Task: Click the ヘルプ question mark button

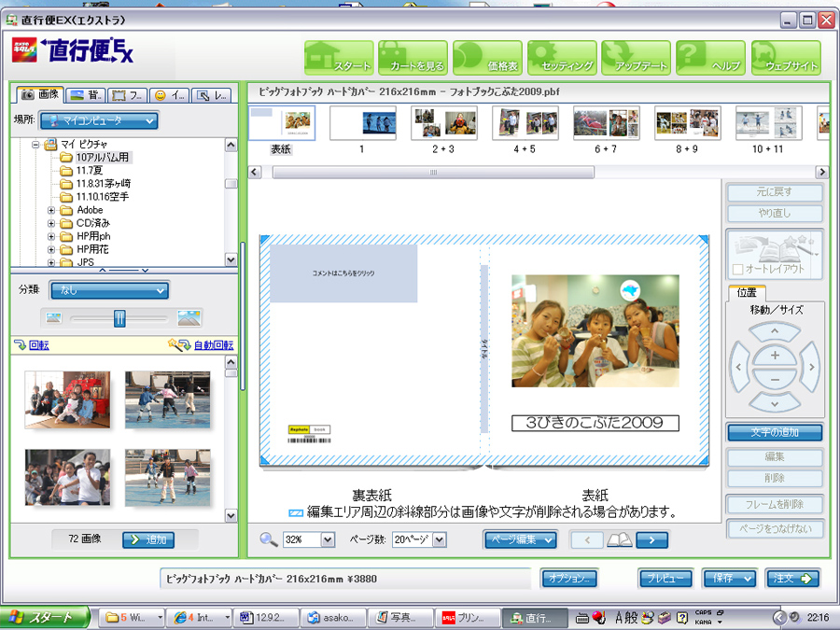Action: click(x=711, y=58)
